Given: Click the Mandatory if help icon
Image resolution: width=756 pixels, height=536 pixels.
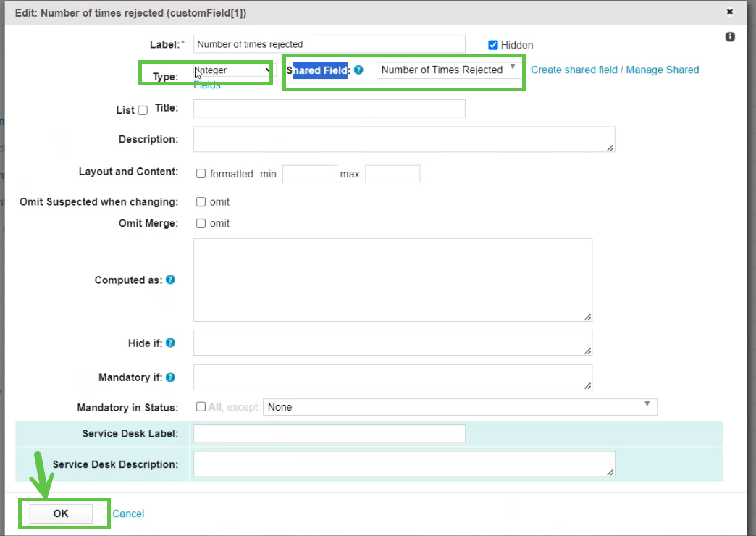Looking at the screenshot, I should (x=170, y=377).
